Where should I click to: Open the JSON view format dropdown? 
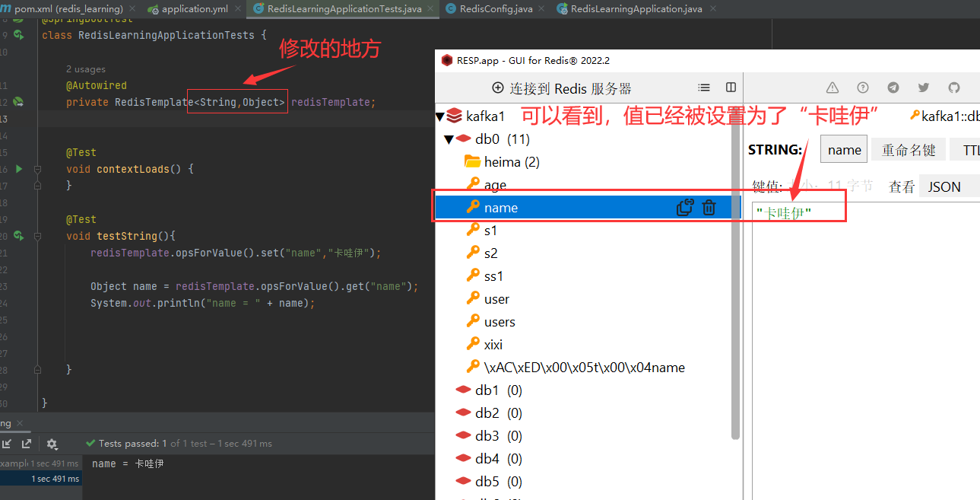coord(947,186)
